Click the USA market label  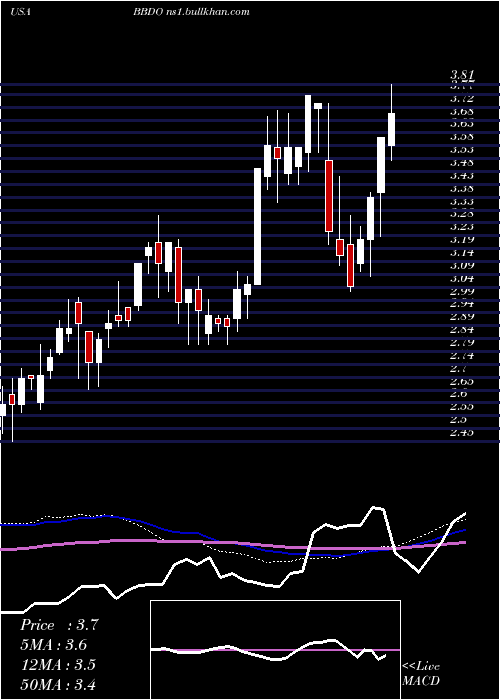tap(20, 12)
